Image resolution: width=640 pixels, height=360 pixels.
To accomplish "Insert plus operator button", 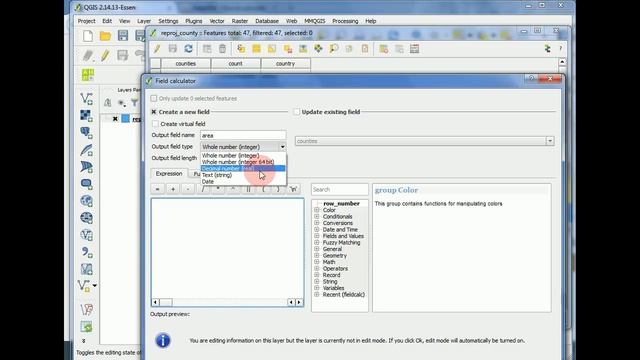I will (x=173, y=189).
